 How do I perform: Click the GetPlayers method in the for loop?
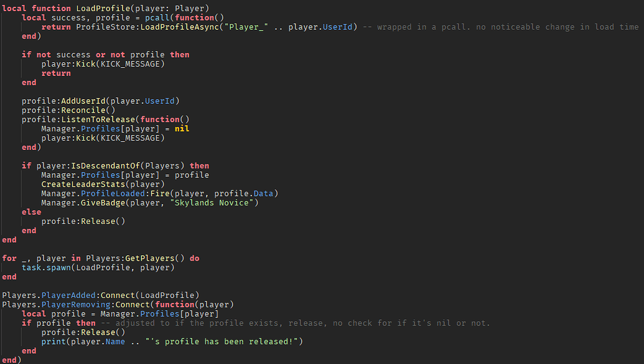156,258
